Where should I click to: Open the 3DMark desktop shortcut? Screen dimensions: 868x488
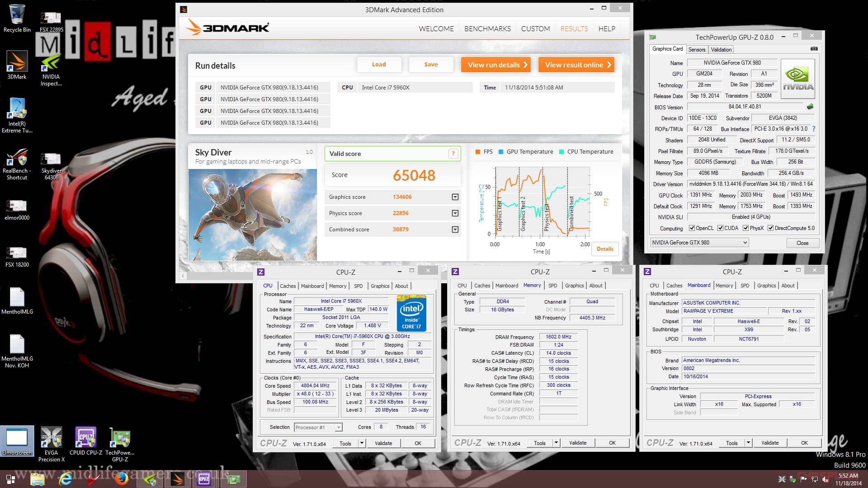17,65
